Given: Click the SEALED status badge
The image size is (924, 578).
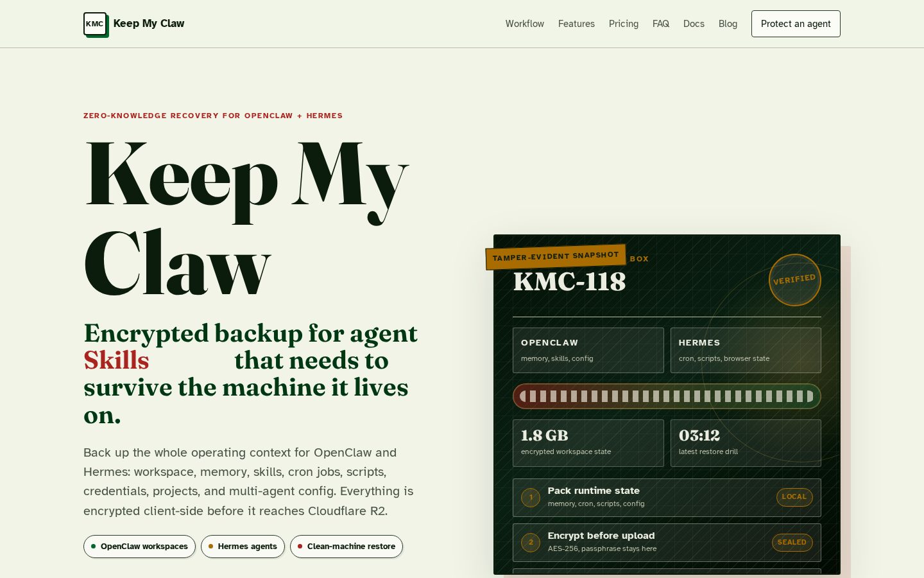Looking at the screenshot, I should 792,543.
